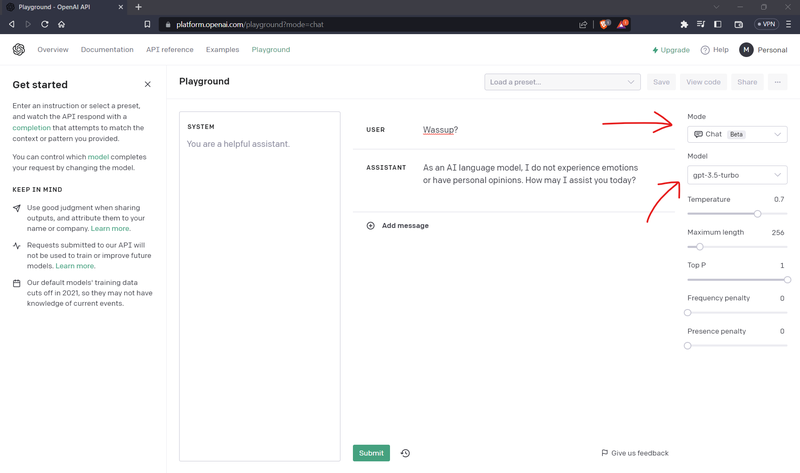The image size is (800, 473).
Task: Click the Share button
Action: point(747,82)
